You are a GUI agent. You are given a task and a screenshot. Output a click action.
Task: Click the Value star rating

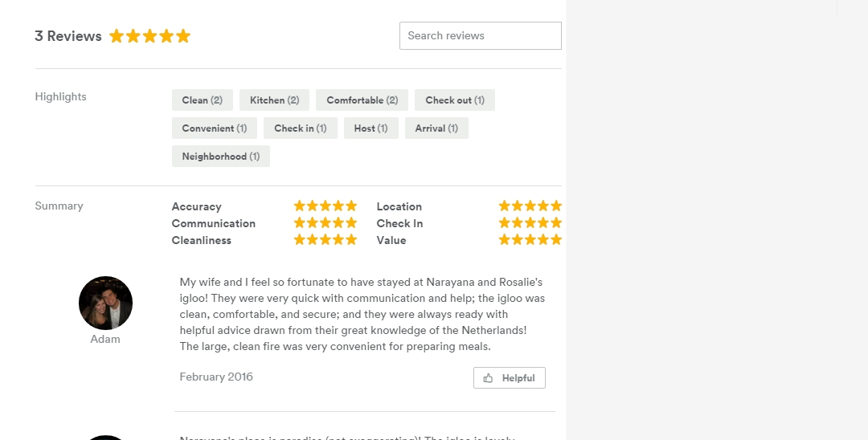(530, 240)
